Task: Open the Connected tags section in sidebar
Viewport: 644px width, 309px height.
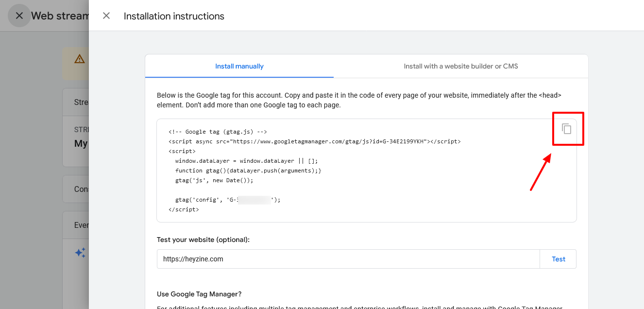Action: (x=81, y=189)
